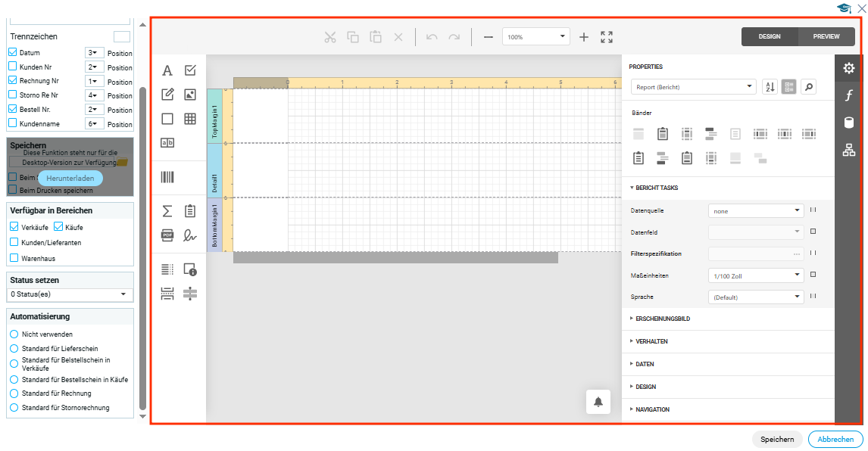Open the zoom level 100% dropdown

pyautogui.click(x=535, y=36)
